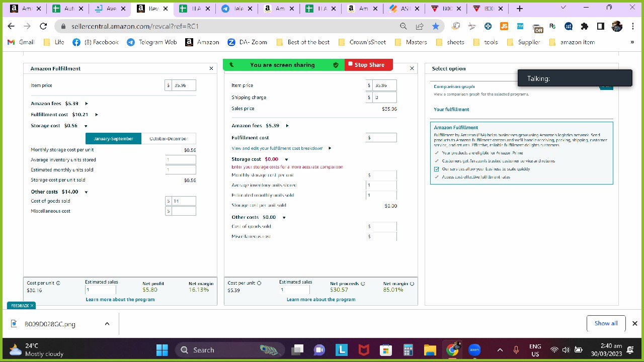Open the orange JS extension
The image size is (644, 362).
tap(504, 26)
